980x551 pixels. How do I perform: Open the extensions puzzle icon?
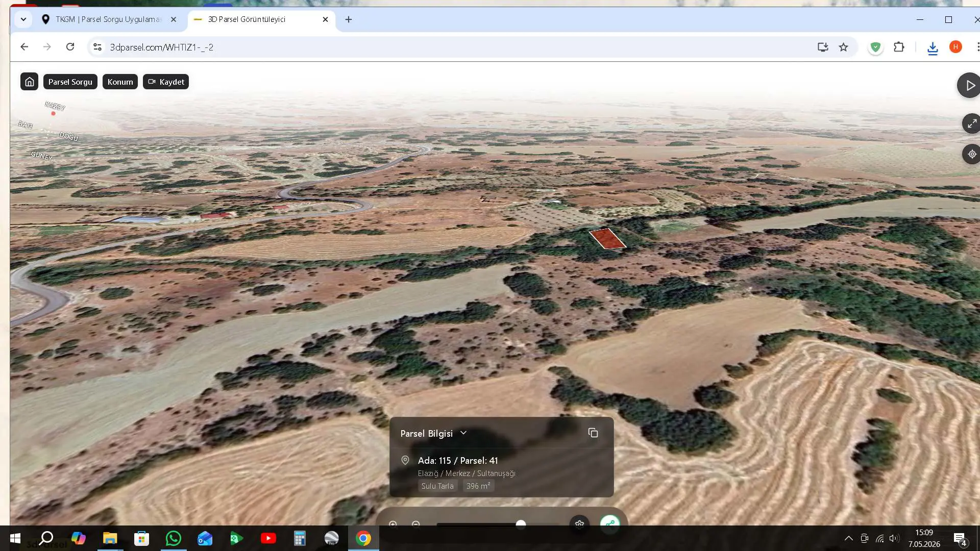tap(899, 47)
